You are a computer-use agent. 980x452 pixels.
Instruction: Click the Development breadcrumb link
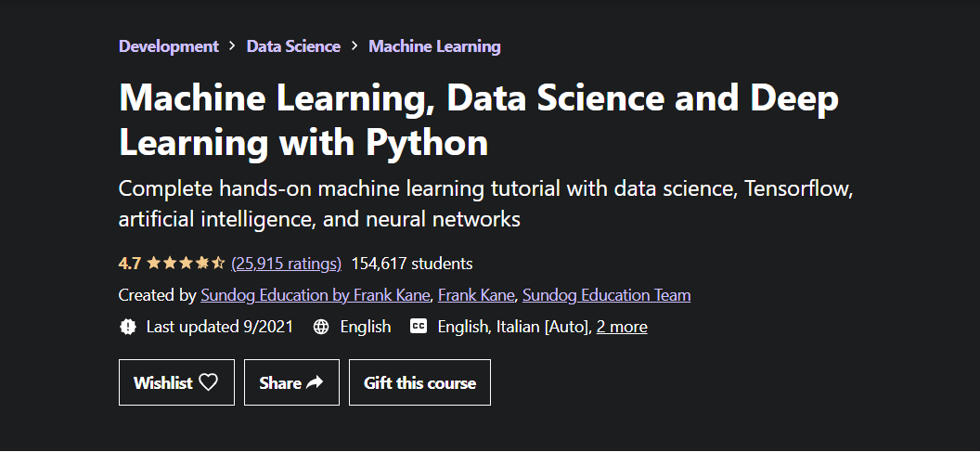(169, 46)
